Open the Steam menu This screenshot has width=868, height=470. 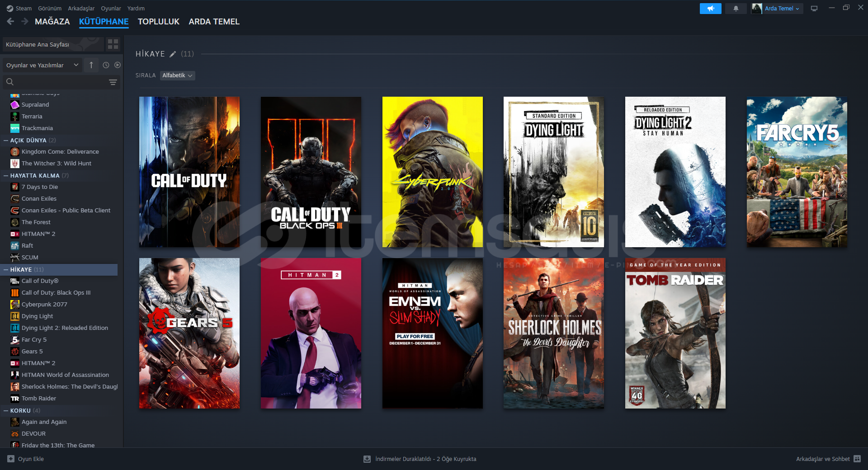[x=24, y=8]
